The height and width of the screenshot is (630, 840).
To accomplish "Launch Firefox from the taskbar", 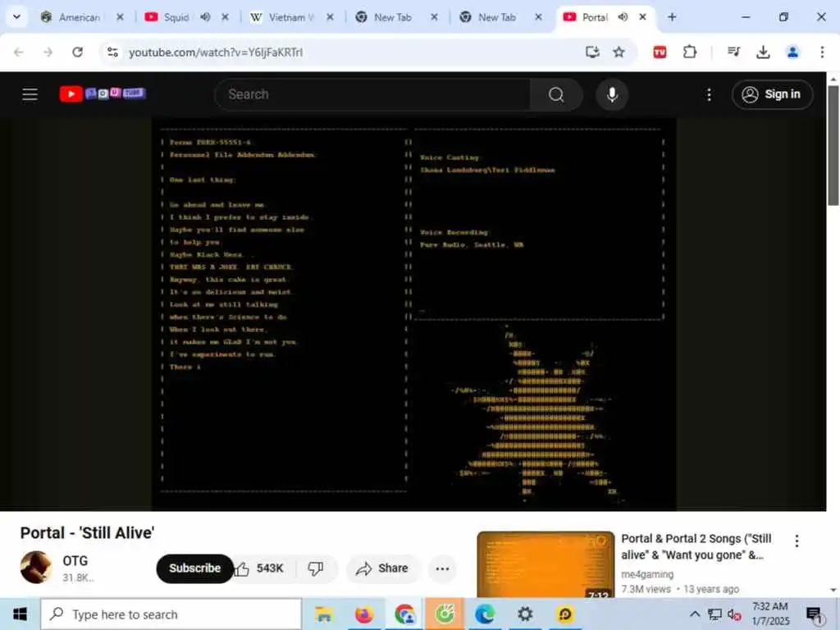I will coord(363,614).
